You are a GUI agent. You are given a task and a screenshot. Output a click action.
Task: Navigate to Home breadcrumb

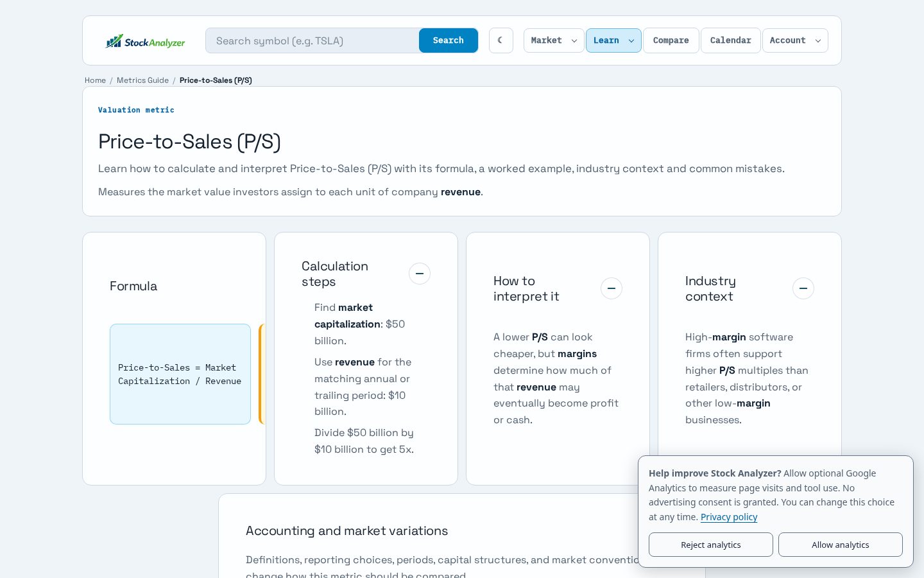coord(95,80)
